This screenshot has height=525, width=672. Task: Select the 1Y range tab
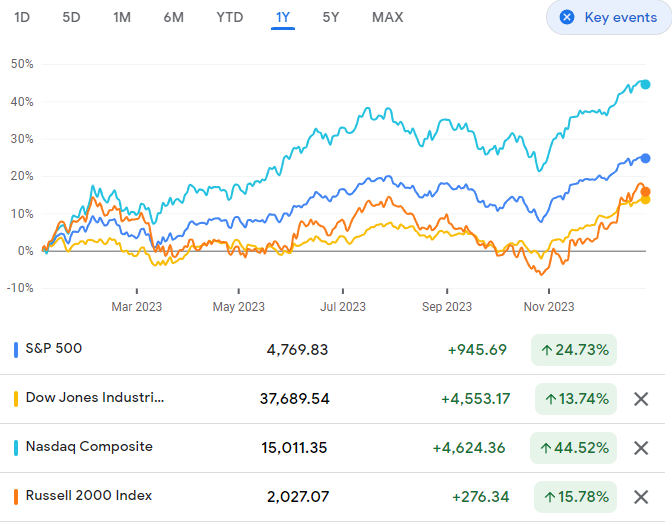click(x=283, y=17)
